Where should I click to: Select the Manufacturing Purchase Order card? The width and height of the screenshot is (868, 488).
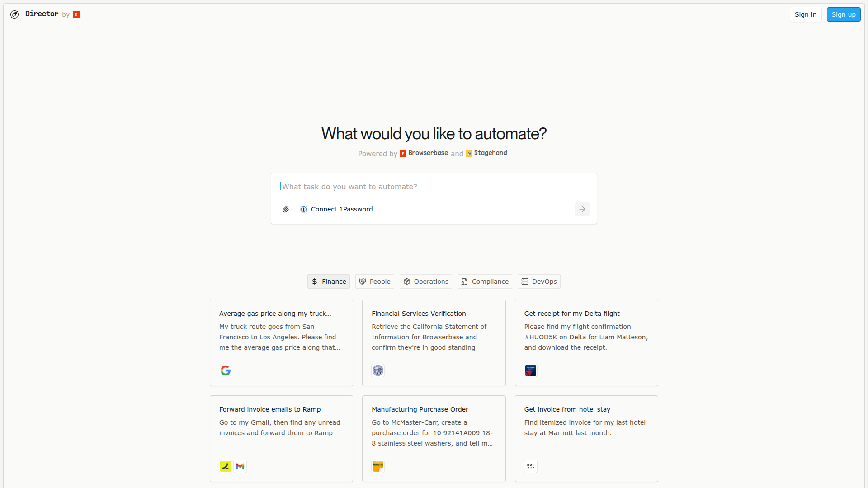tap(434, 438)
